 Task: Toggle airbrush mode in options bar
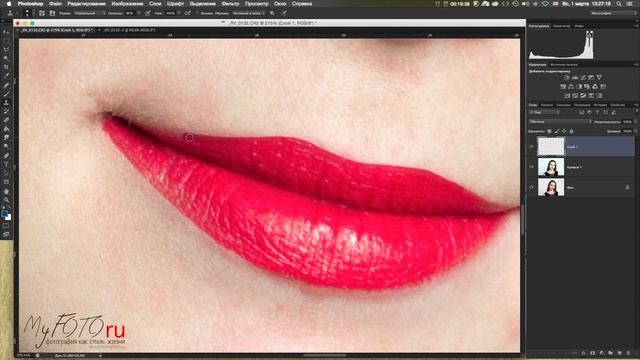click(188, 13)
